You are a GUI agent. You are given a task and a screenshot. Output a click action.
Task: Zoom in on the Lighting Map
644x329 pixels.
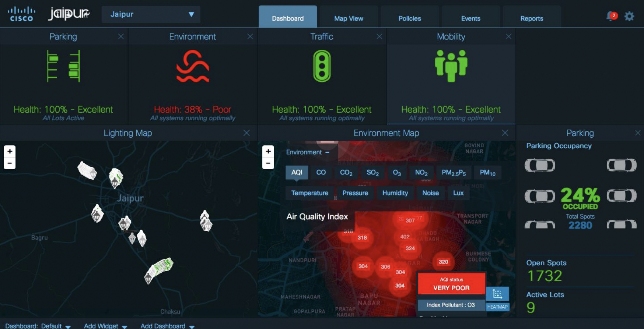coord(10,151)
